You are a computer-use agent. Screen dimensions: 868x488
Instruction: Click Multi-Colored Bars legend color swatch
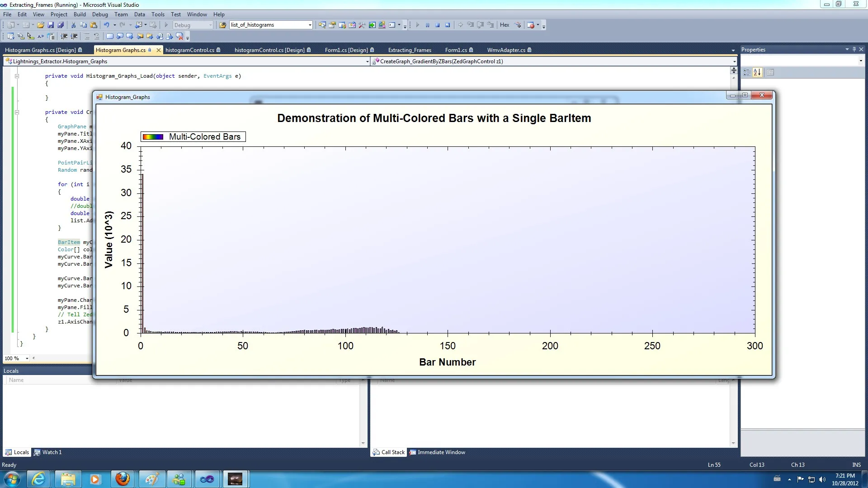point(153,137)
